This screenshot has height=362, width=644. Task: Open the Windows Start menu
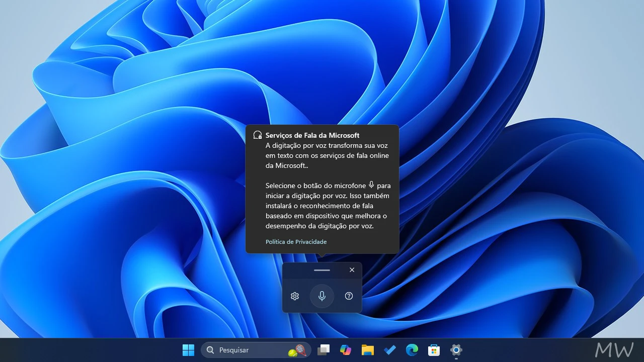[x=188, y=350]
